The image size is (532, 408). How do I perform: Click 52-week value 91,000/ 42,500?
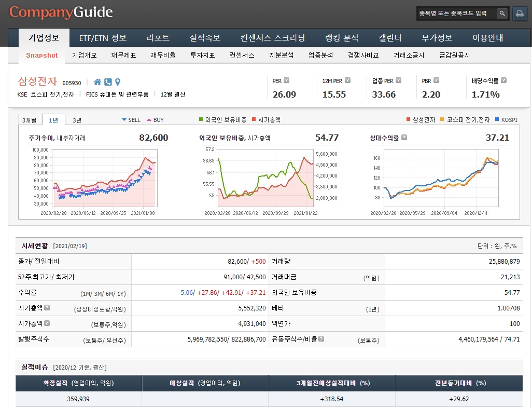click(x=245, y=277)
